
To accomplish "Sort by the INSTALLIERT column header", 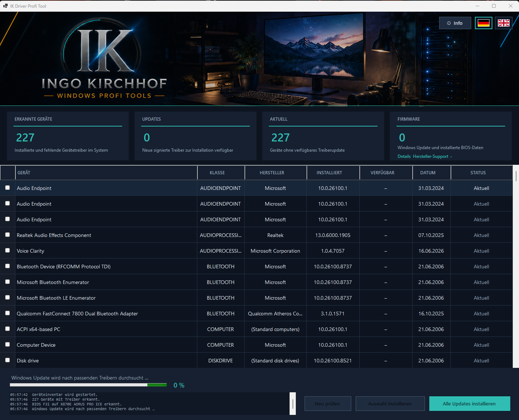I will pyautogui.click(x=333, y=173).
